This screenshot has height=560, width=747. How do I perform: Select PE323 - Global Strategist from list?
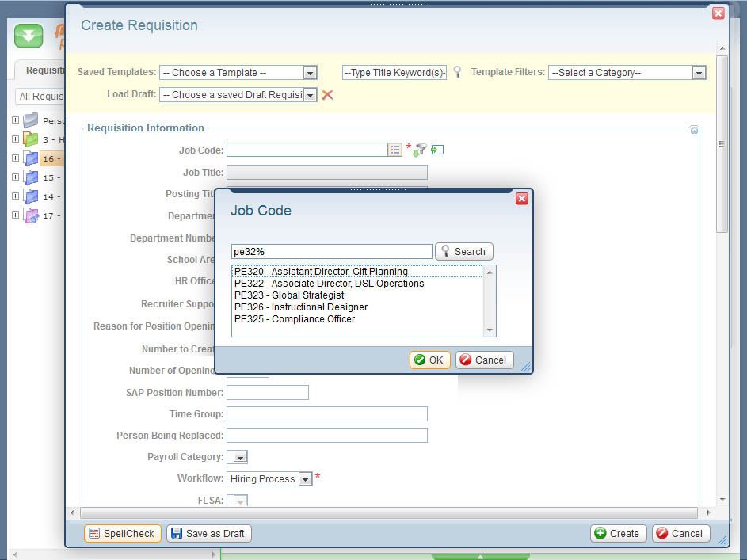point(289,295)
